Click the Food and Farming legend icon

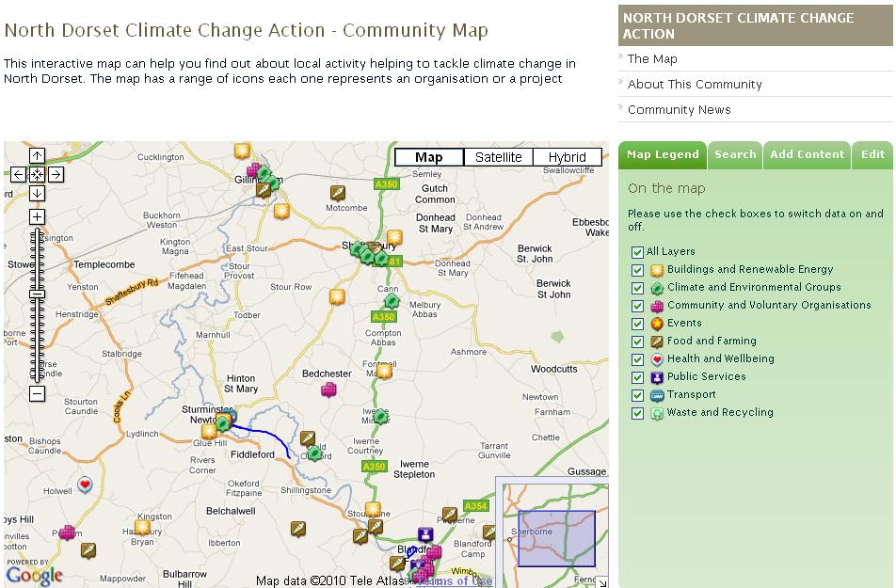(657, 342)
